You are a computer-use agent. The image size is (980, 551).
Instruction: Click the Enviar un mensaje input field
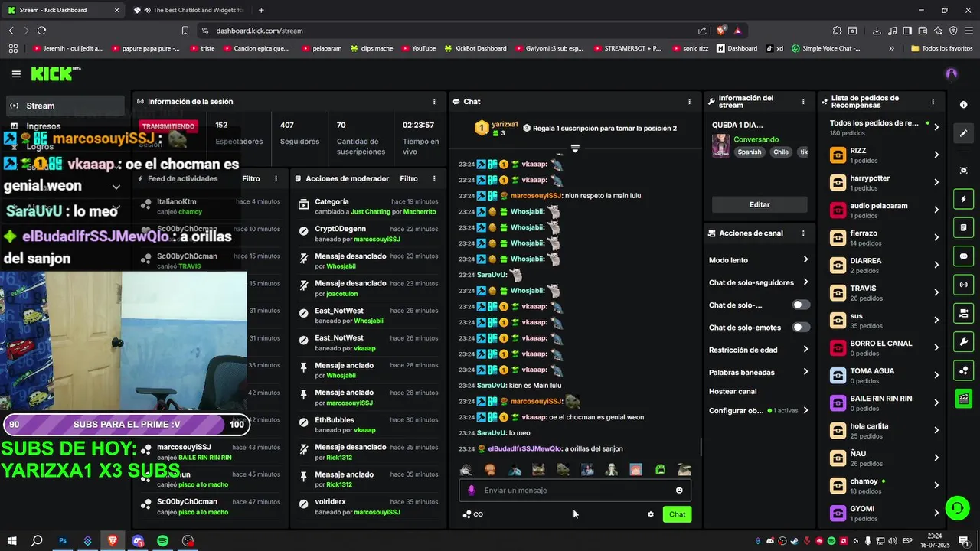pos(575,491)
